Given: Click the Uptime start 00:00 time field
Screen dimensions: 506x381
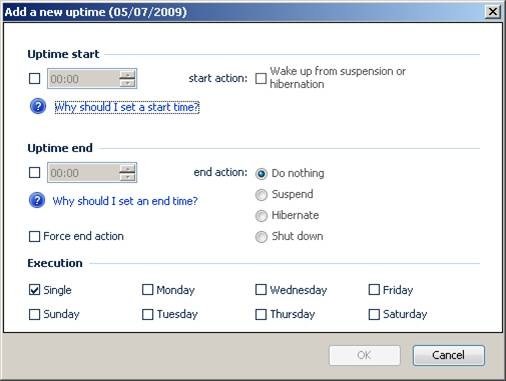Looking at the screenshot, I should 83,79.
